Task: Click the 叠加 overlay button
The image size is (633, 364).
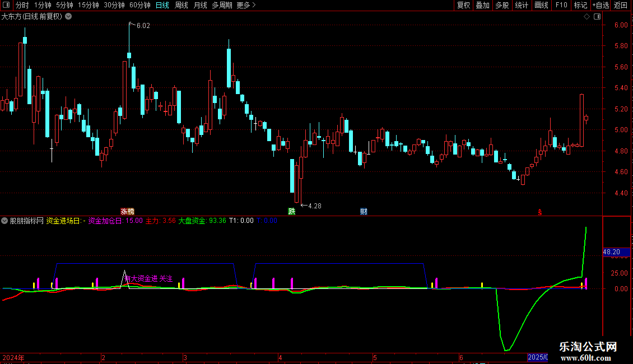Action: (x=483, y=5)
